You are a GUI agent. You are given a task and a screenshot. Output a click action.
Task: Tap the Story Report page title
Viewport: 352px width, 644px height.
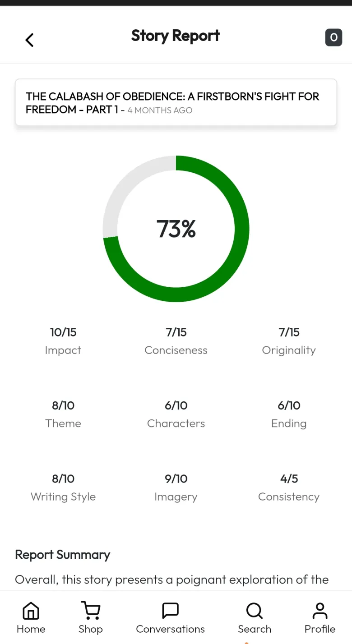coord(176,36)
